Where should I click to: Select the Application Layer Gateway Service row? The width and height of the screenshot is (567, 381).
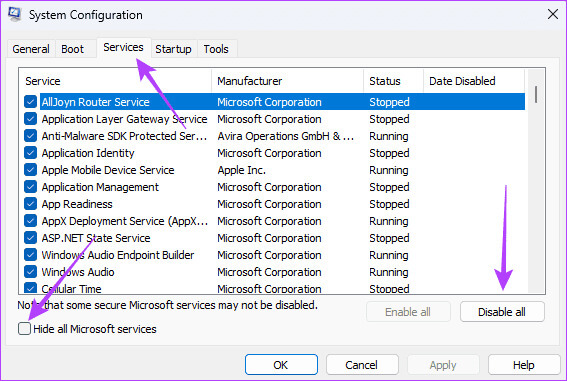[275, 119]
